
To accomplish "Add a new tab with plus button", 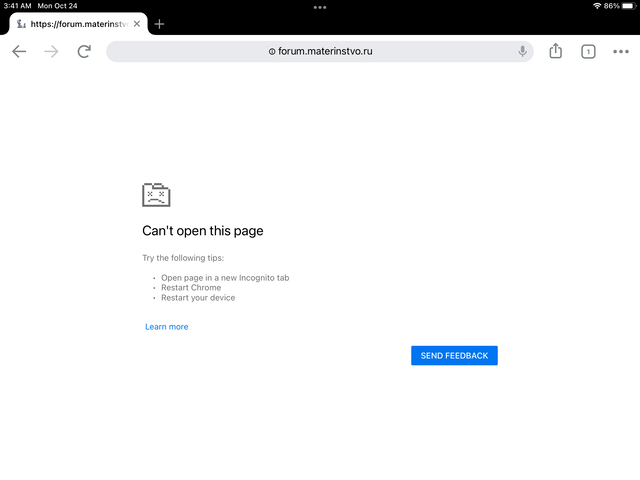I will [x=160, y=24].
